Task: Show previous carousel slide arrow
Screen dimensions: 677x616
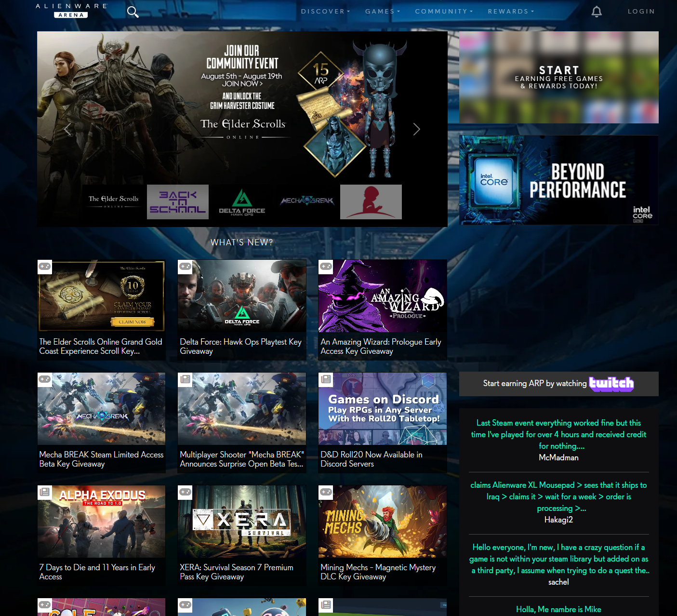Action: pyautogui.click(x=67, y=129)
